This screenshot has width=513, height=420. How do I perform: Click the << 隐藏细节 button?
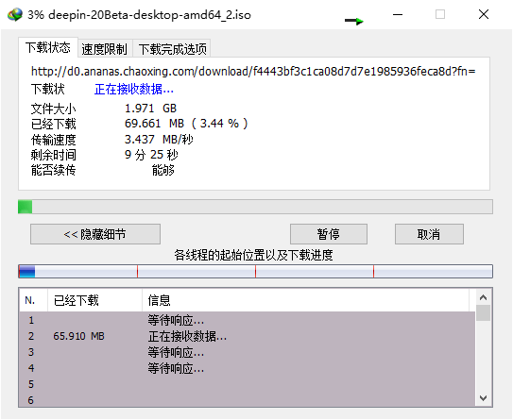click(95, 234)
